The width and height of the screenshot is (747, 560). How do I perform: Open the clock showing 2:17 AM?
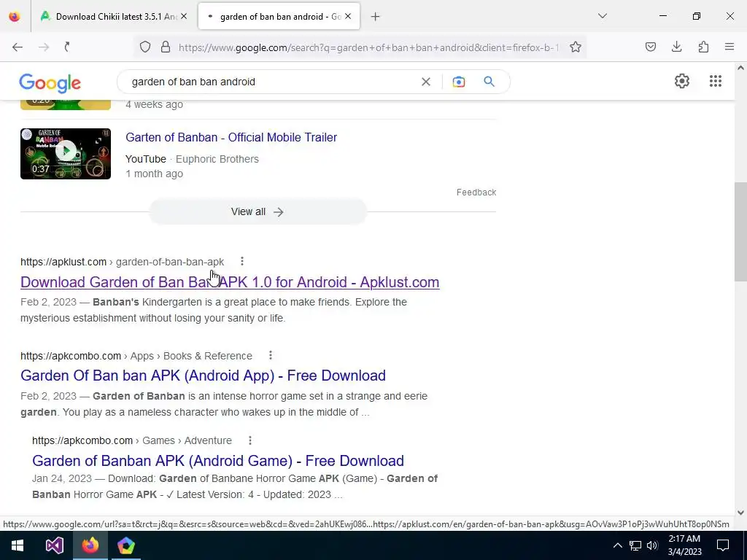pyautogui.click(x=684, y=545)
